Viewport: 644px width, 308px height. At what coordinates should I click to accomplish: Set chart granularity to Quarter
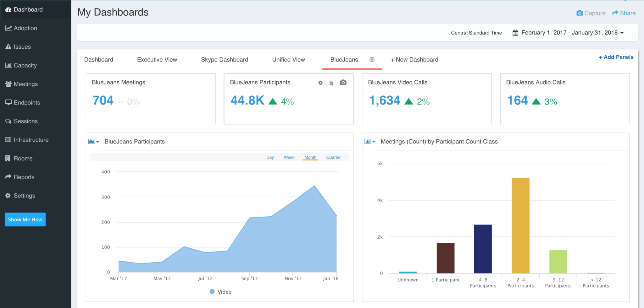pos(333,157)
